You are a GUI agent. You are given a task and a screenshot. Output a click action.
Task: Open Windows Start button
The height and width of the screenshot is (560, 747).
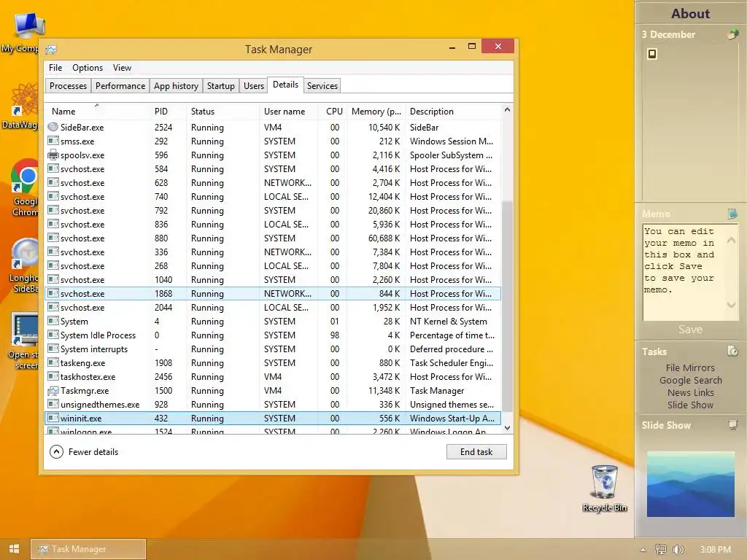point(15,548)
